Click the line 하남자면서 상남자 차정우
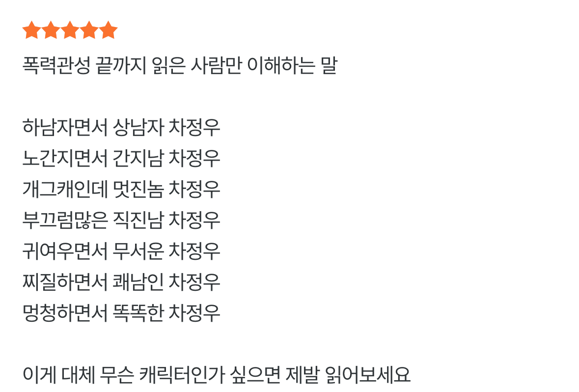This screenshot has height=392, width=579. tap(121, 127)
